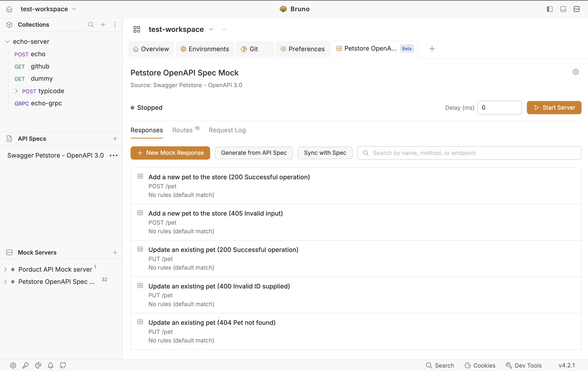The height and width of the screenshot is (371, 588).
Task: Search collections with the magnifier icon
Action: coord(91,25)
